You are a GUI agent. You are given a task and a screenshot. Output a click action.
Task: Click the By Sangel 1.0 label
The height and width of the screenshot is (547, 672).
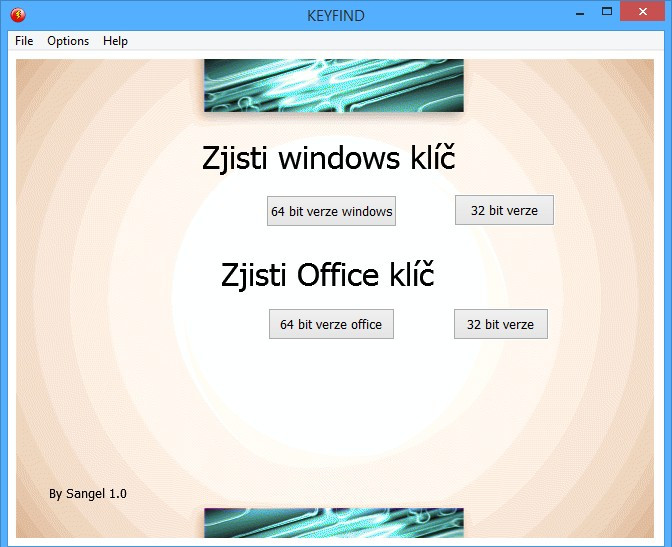[x=88, y=493]
